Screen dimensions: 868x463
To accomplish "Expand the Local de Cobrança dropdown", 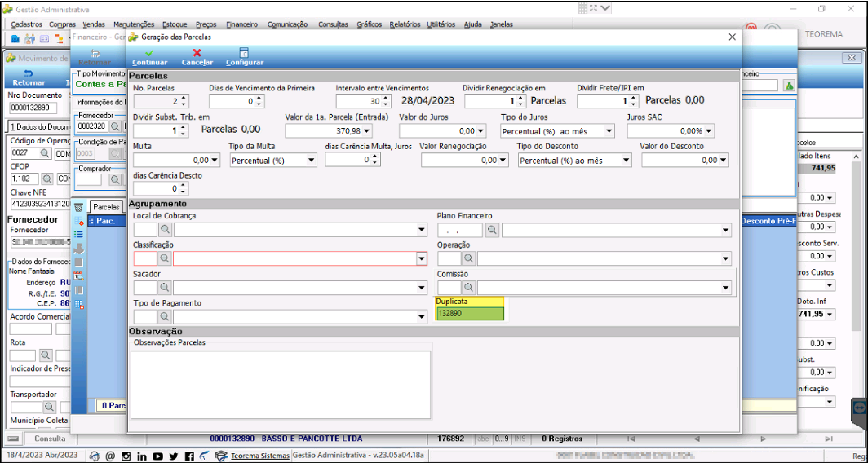I will pos(422,230).
